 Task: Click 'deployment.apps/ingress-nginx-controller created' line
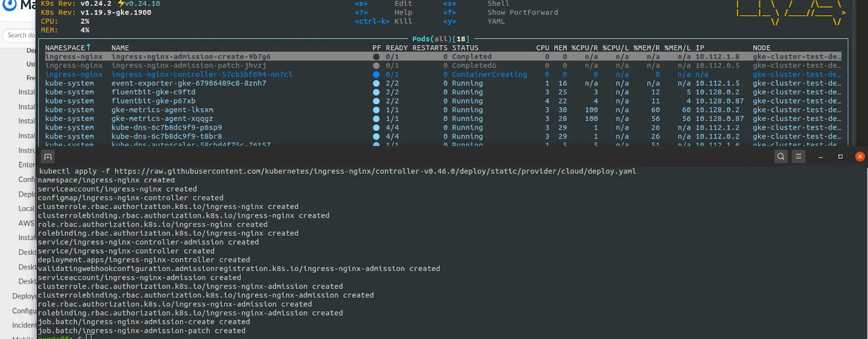[x=144, y=260]
